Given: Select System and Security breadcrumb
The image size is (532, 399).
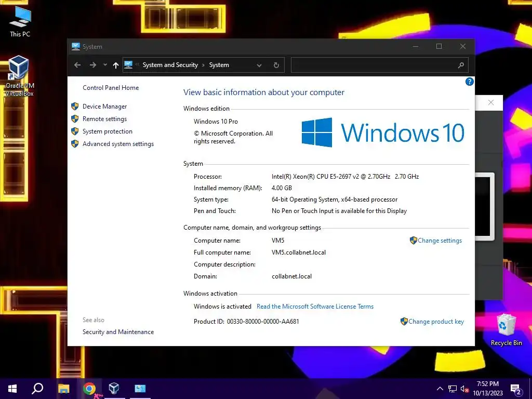Looking at the screenshot, I should point(170,65).
